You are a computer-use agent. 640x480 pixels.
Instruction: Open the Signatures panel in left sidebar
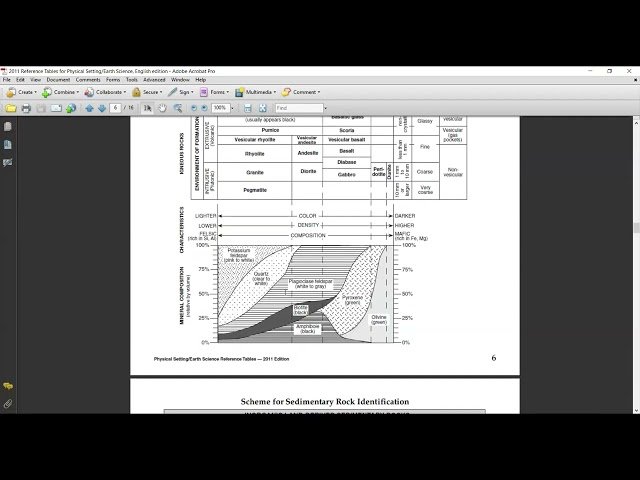(x=7, y=162)
